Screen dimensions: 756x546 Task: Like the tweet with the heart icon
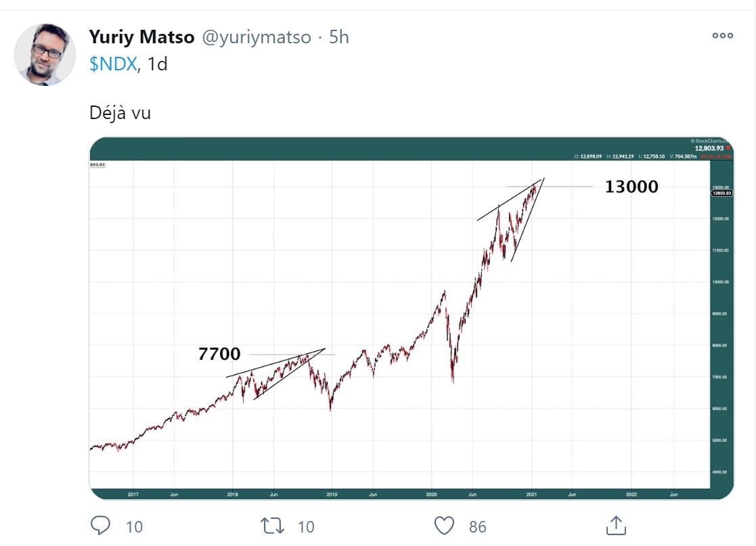(443, 525)
